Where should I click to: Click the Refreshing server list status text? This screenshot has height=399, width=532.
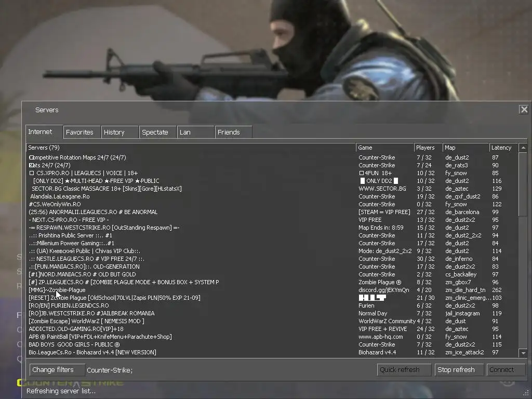61,391
